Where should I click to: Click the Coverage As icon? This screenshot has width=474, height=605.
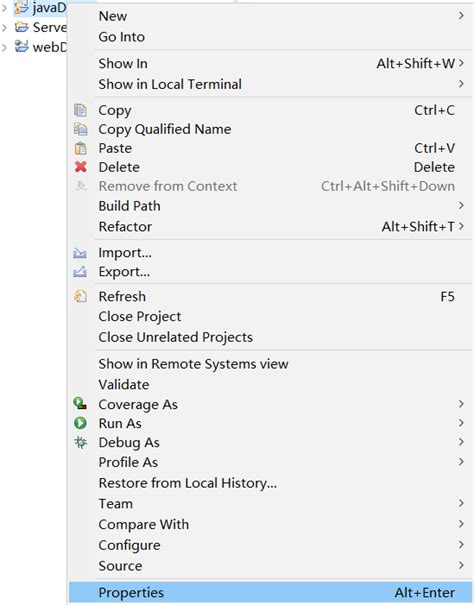click(80, 404)
